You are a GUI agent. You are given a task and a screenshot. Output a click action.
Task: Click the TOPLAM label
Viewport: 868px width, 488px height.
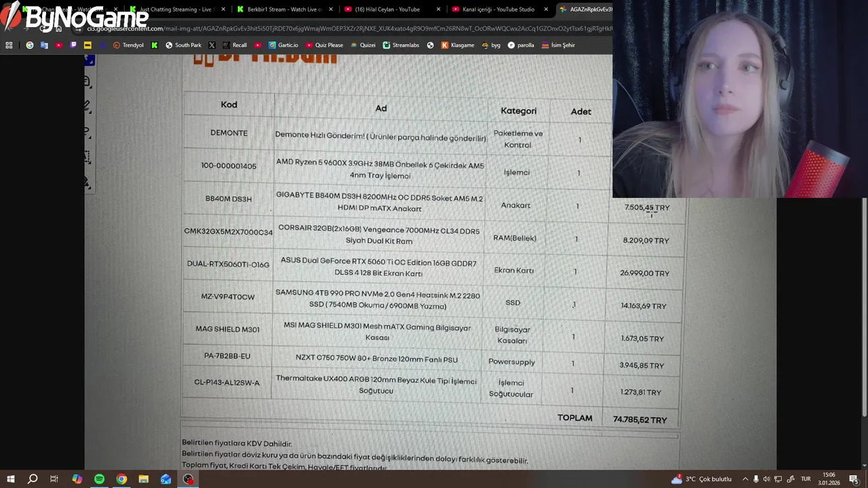[575, 418]
